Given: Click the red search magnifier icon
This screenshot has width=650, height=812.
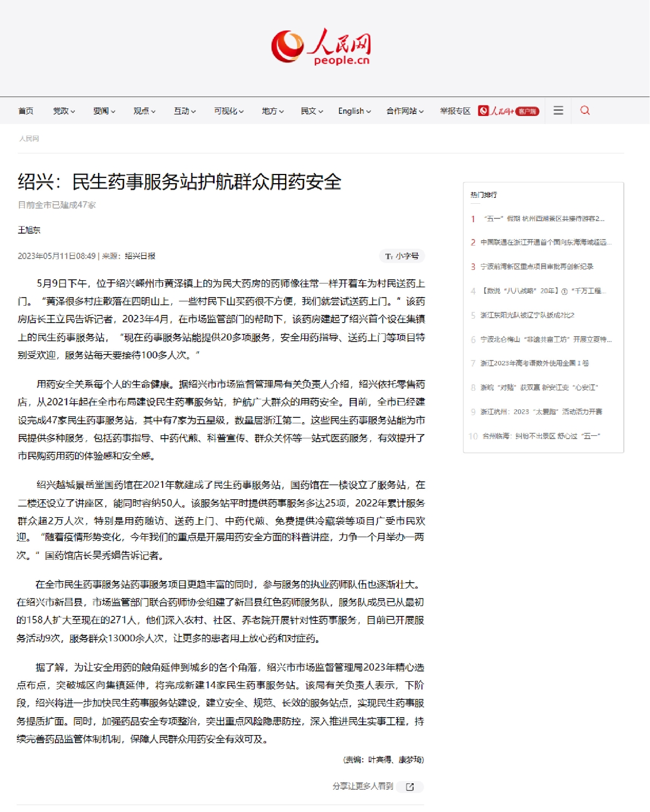Looking at the screenshot, I should coord(585,111).
